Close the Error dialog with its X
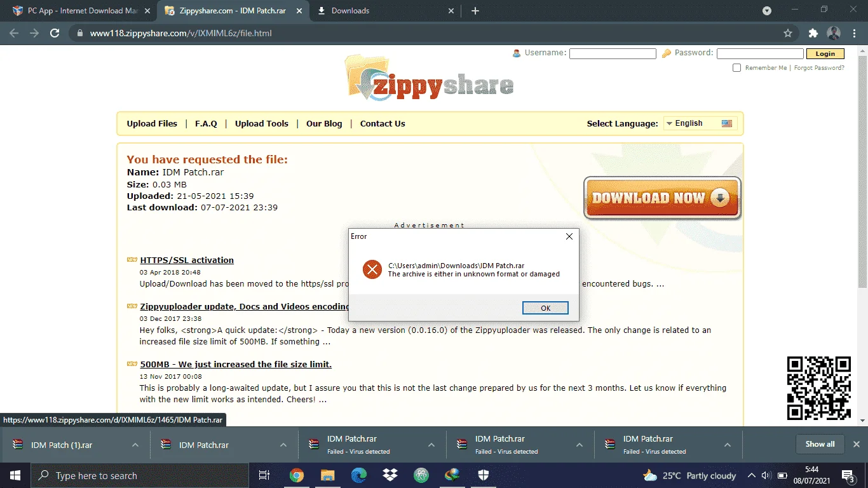Image resolution: width=868 pixels, height=488 pixels. (x=569, y=236)
